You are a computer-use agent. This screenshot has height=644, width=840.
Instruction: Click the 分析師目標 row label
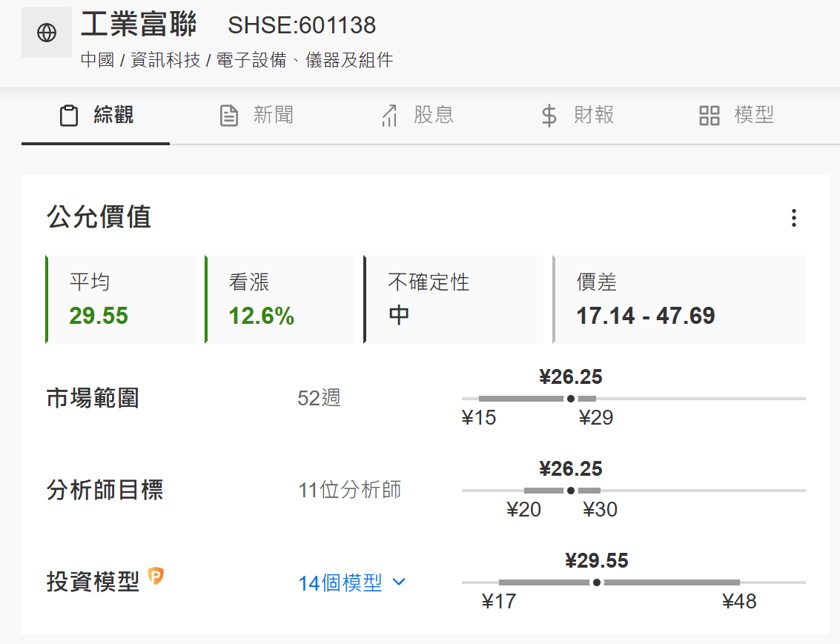point(105,491)
